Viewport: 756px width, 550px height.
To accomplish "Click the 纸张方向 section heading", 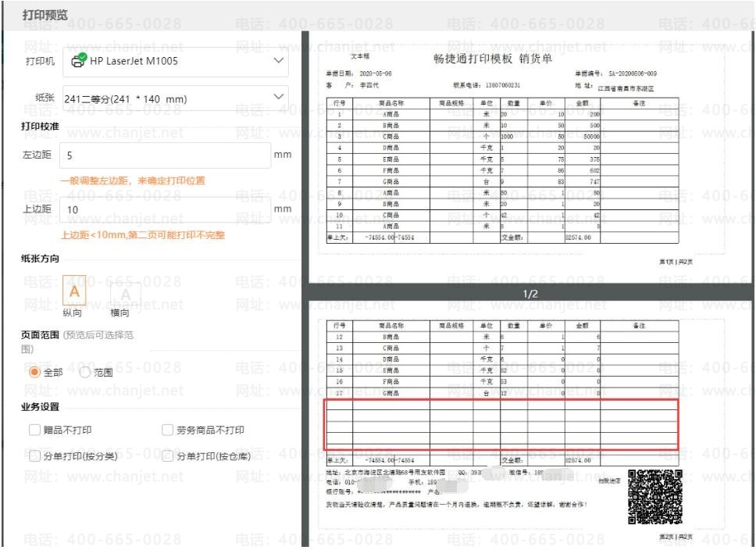I will click(x=40, y=259).
